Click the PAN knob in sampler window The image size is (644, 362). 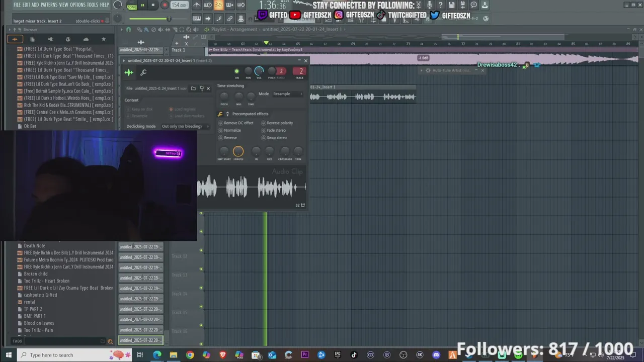(x=248, y=71)
